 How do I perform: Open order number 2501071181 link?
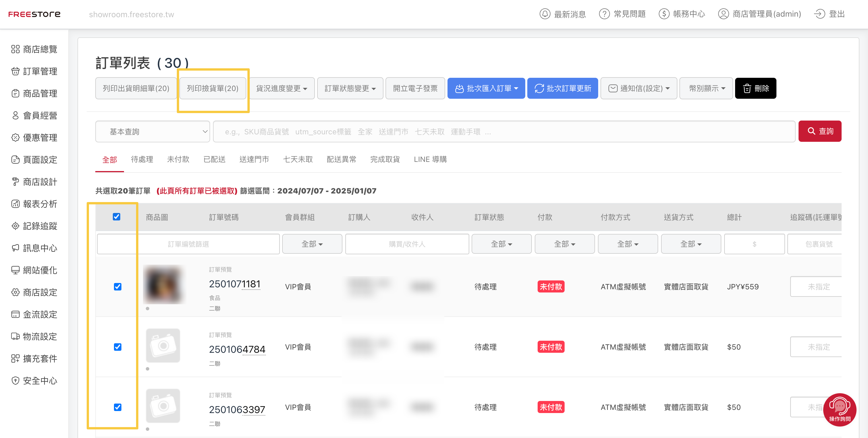(235, 284)
